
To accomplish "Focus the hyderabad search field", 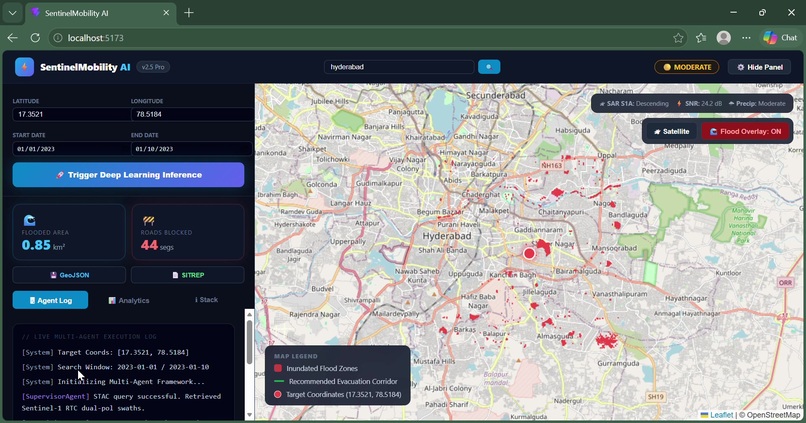I will (399, 67).
